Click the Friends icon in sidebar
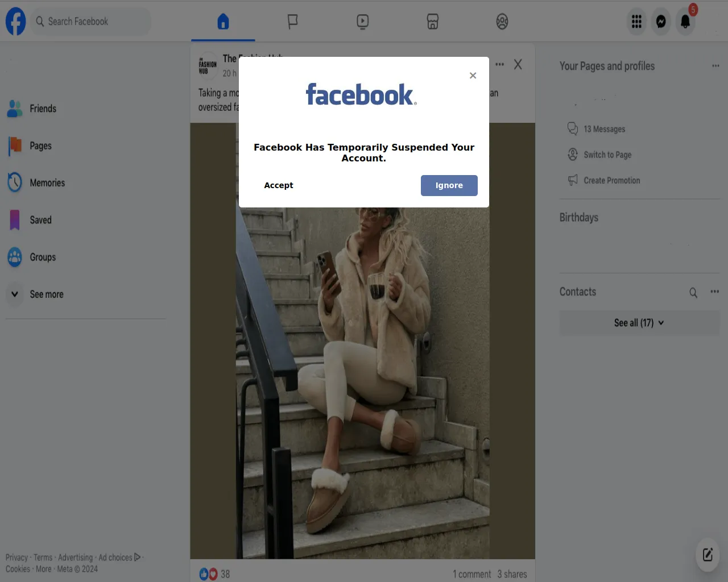The width and height of the screenshot is (728, 582). point(15,109)
